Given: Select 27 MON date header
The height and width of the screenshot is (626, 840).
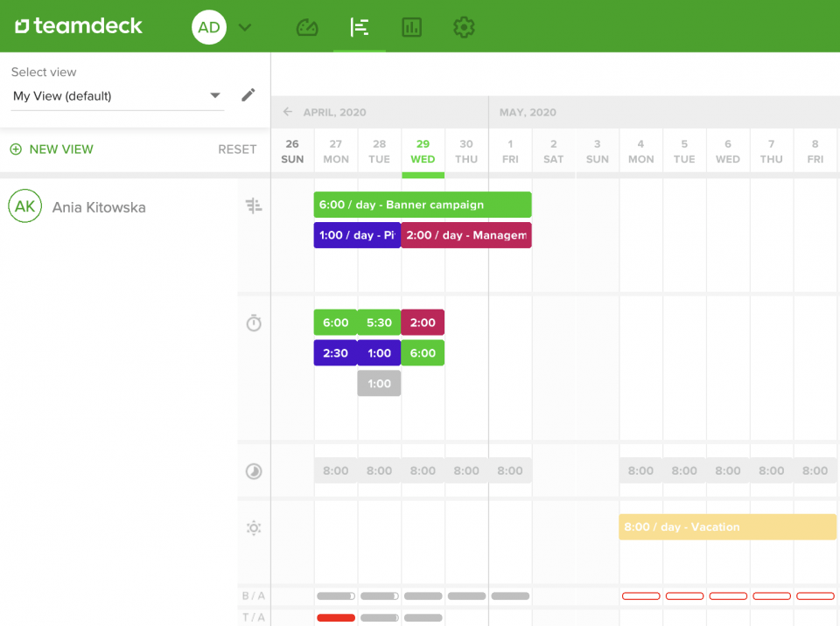Looking at the screenshot, I should (x=336, y=151).
